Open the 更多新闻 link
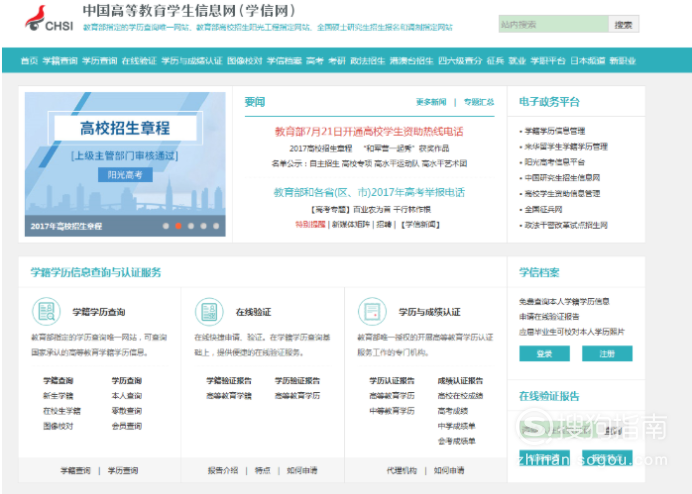The image size is (692, 494). [x=431, y=102]
